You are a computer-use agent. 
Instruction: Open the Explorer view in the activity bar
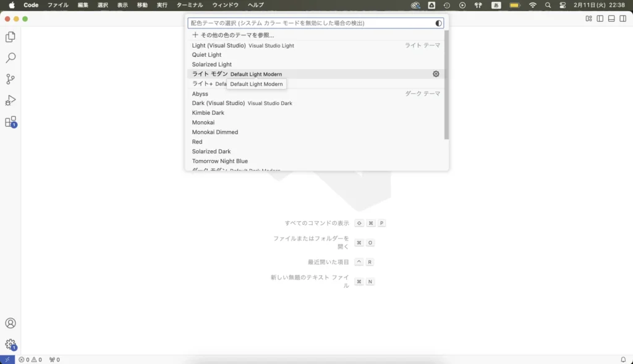[9, 37]
